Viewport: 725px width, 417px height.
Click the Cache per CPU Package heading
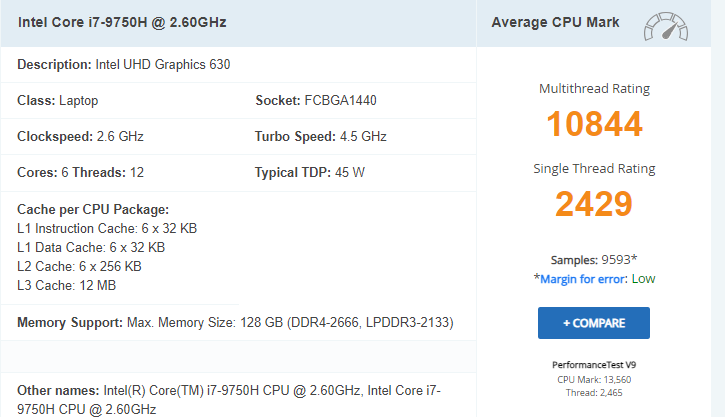tap(93, 209)
